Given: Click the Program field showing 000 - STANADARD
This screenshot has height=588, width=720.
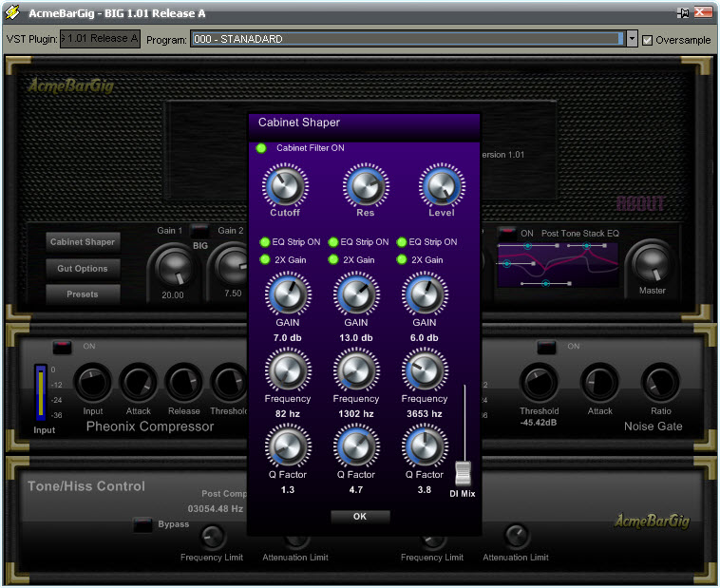Looking at the screenshot, I should point(407,39).
